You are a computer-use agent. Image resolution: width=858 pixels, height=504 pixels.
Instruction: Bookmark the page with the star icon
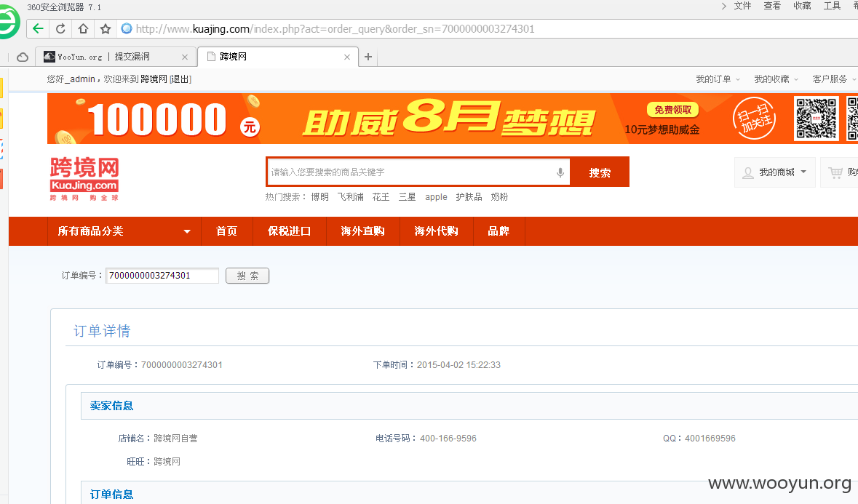point(106,29)
